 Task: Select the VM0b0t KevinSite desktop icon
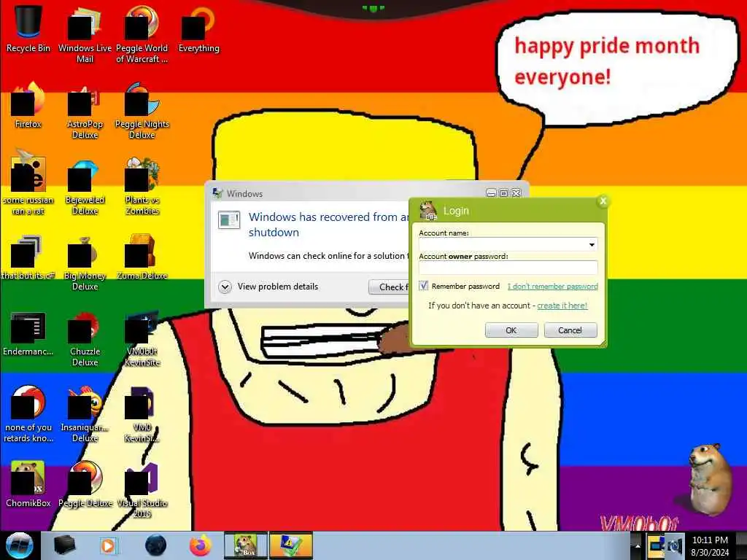pyautogui.click(x=142, y=338)
